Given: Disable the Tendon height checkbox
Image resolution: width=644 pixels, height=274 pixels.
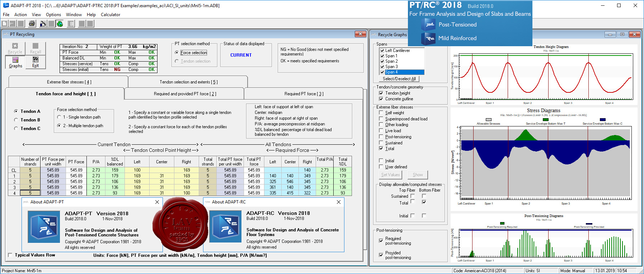Looking at the screenshot, I should click(381, 93).
